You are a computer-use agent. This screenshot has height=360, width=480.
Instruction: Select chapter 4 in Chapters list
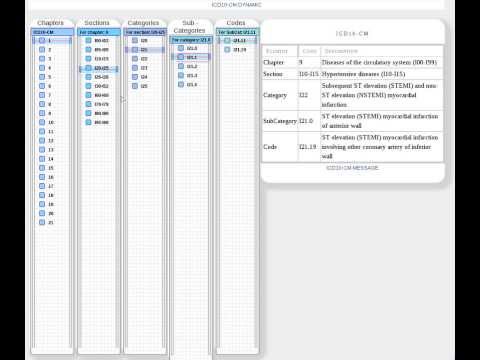50,68
